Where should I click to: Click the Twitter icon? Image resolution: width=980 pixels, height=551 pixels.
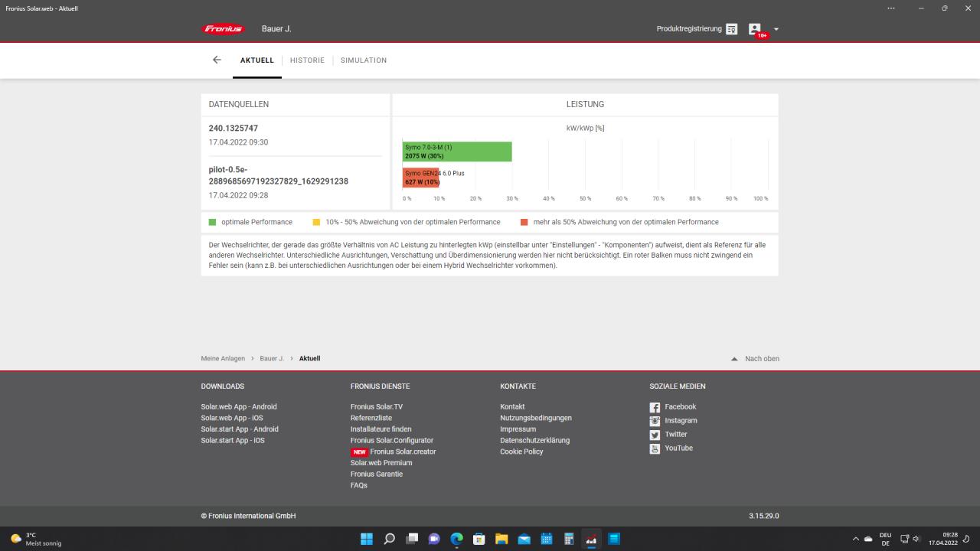click(655, 435)
